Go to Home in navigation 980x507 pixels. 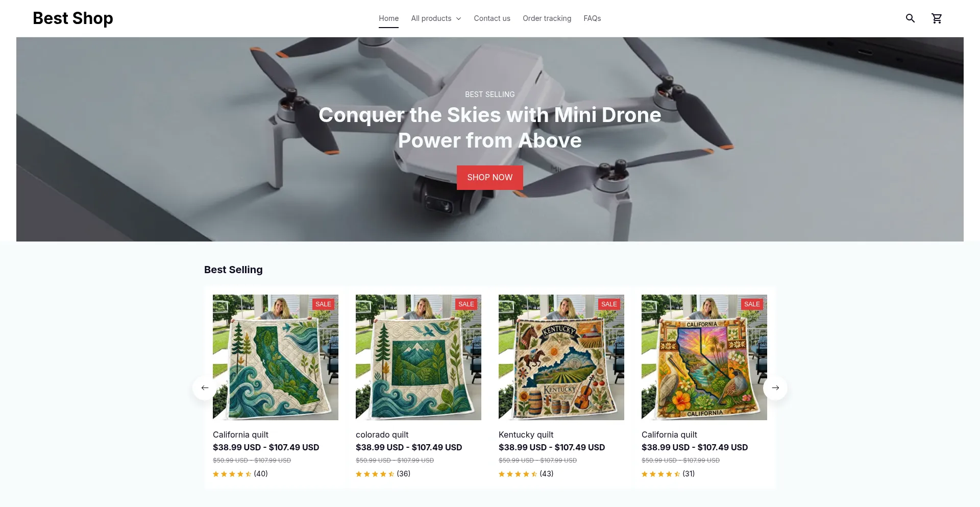click(388, 18)
